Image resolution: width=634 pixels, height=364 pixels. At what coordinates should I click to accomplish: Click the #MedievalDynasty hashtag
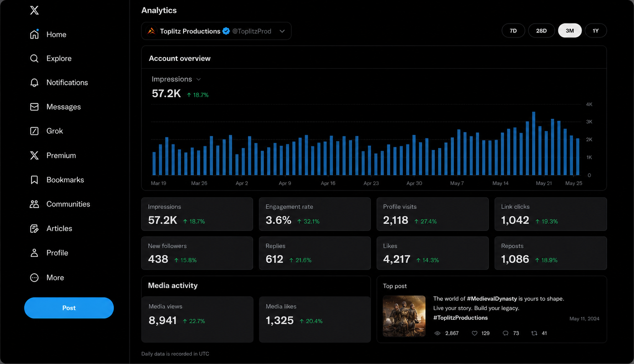(x=492, y=298)
